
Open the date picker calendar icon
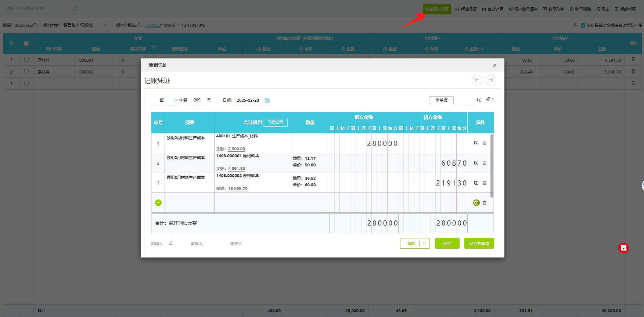point(267,100)
